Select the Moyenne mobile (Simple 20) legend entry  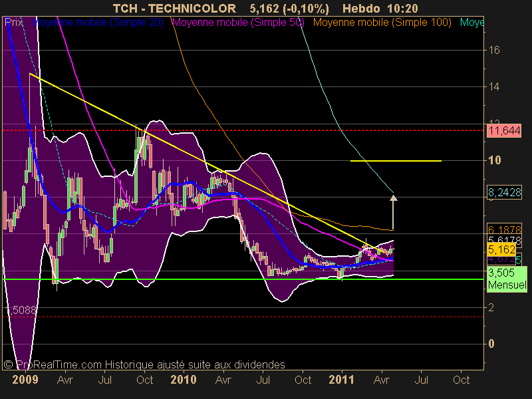click(97, 23)
